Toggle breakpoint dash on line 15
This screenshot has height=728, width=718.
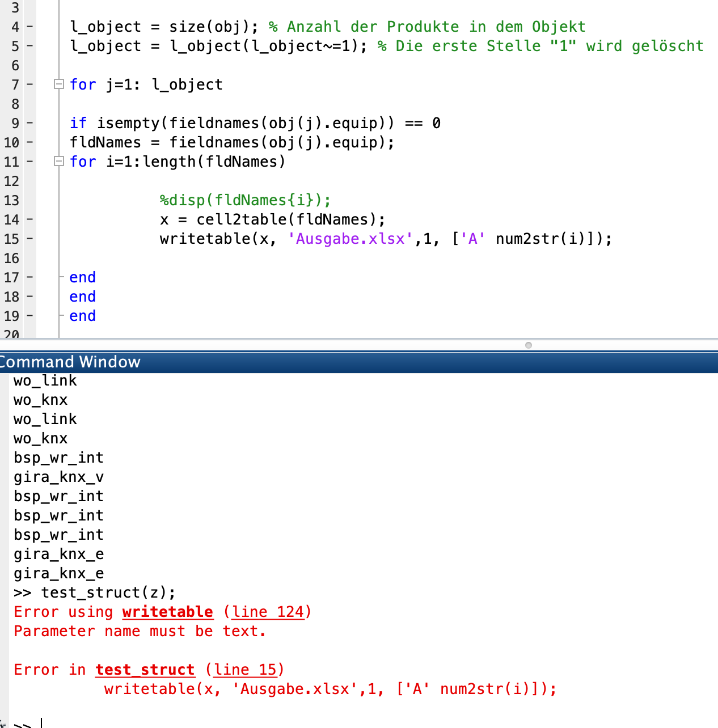coord(30,239)
